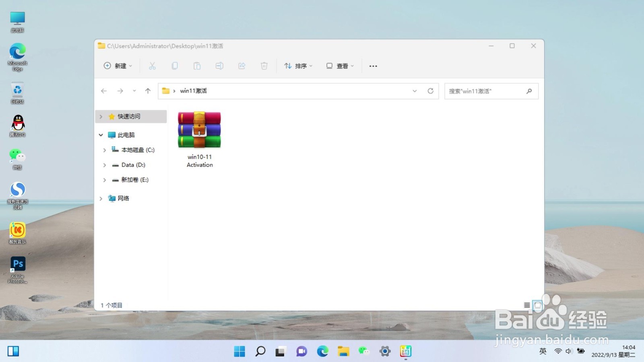Open the 排序 (Sort) dropdown
Viewport: 644px width, 362px height.
298,66
